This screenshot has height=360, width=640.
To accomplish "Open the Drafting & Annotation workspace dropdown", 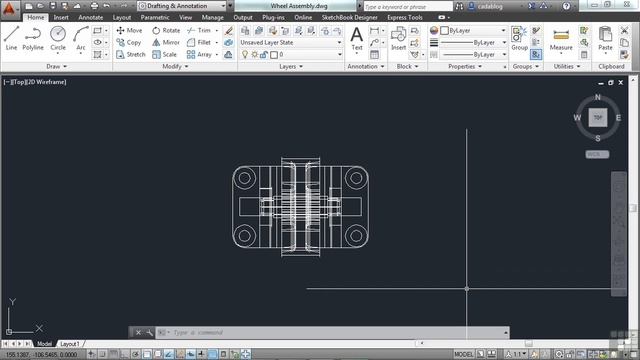I will pyautogui.click(x=182, y=6).
